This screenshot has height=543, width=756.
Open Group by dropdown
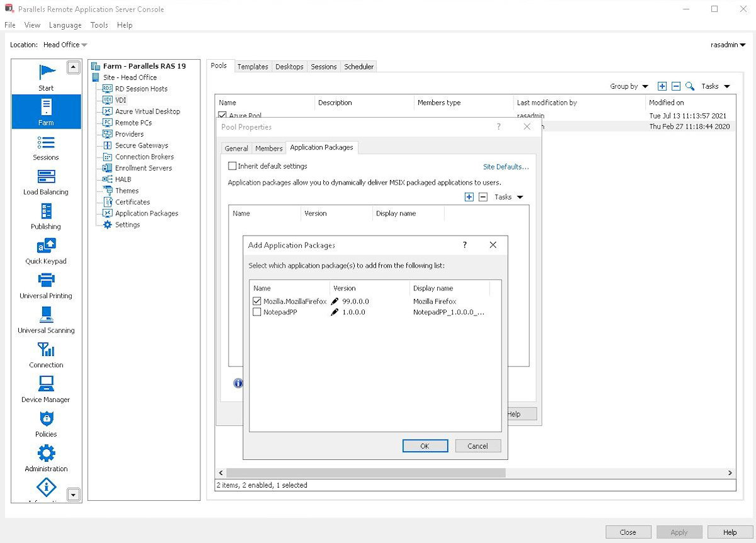(x=629, y=86)
